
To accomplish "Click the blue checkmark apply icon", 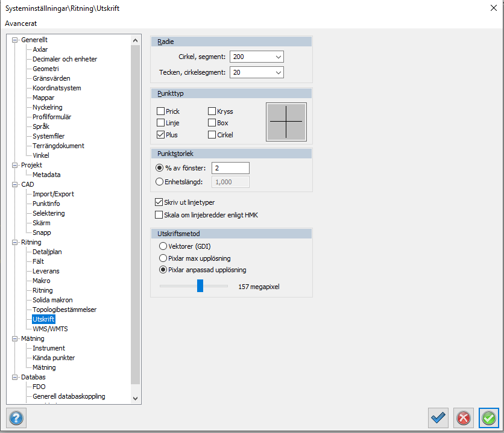I will click(x=438, y=417).
